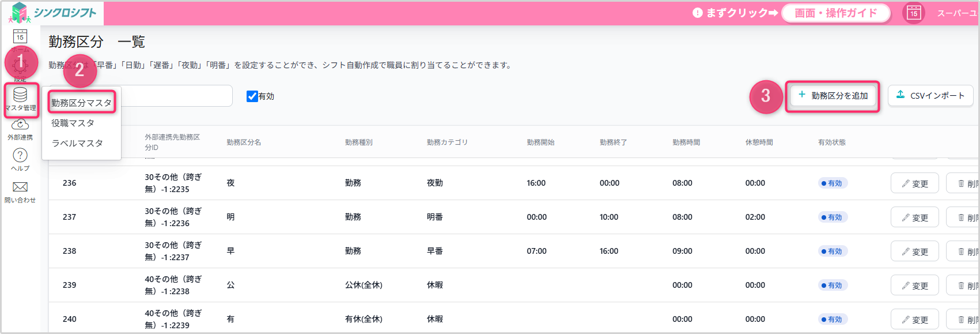Click the 問い合わせ envelope icon
This screenshot has width=980, height=334.
20,187
